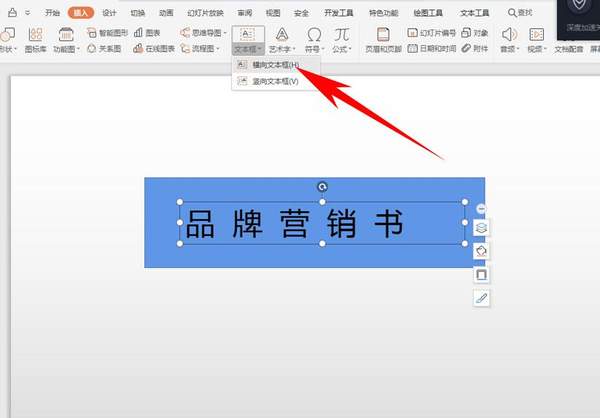Expand the quick access toolbar dropdown arrow
This screenshot has height=418, width=600.
pos(28,13)
